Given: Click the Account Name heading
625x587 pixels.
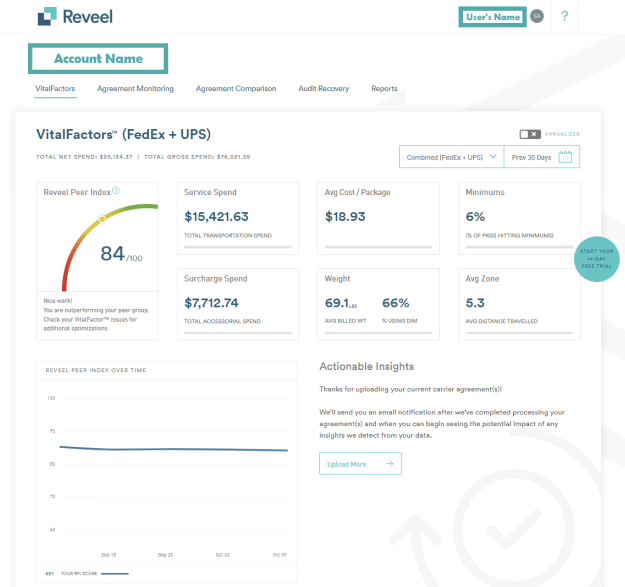Looking at the screenshot, I should [98, 59].
